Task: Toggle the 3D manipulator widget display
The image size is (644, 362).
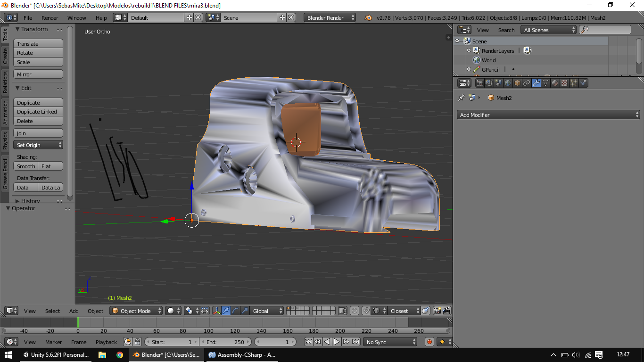Action: click(x=217, y=311)
